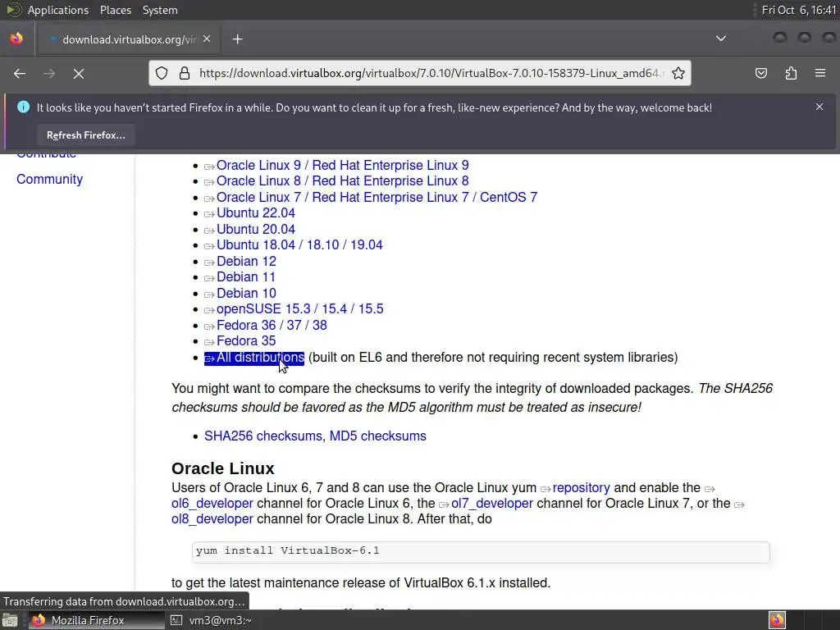Click the info icon in notification bar
The image size is (840, 630).
(x=23, y=107)
